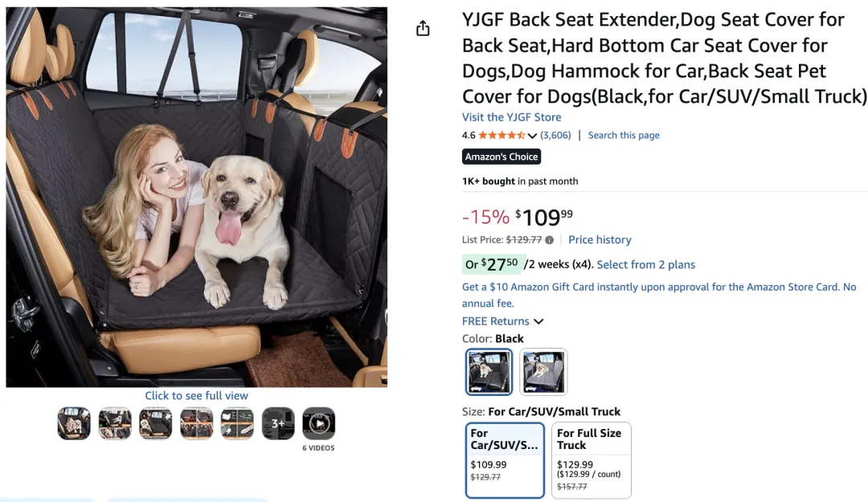
Task: Show the third product image thumbnail
Action: point(156,423)
